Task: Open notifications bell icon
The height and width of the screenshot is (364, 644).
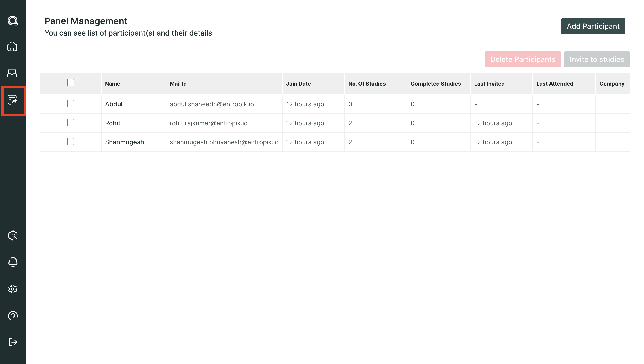Action: pyautogui.click(x=13, y=262)
